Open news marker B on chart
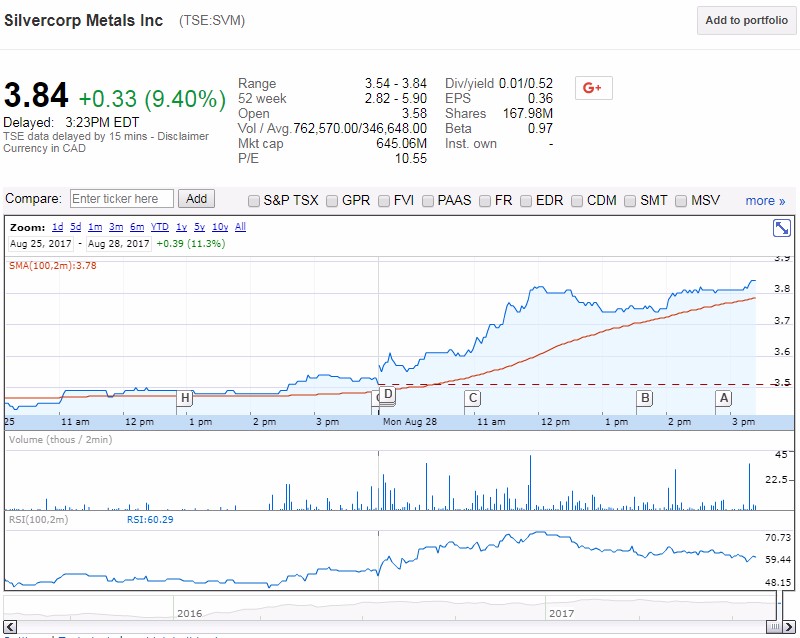This screenshot has height=638, width=800. (645, 398)
